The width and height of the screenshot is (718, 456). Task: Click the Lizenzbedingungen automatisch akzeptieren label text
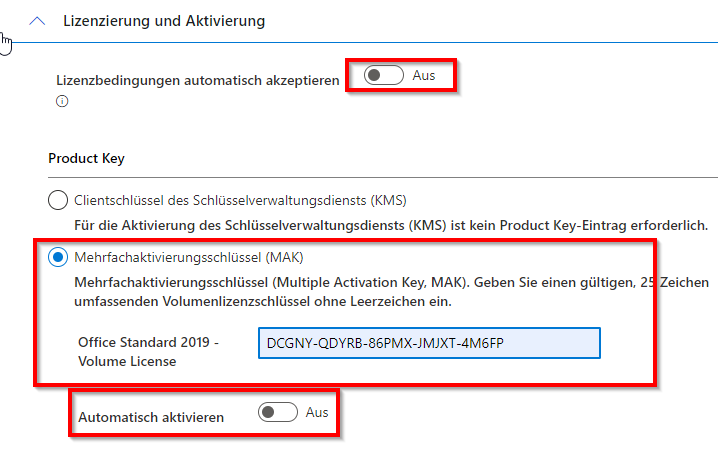pyautogui.click(x=198, y=79)
